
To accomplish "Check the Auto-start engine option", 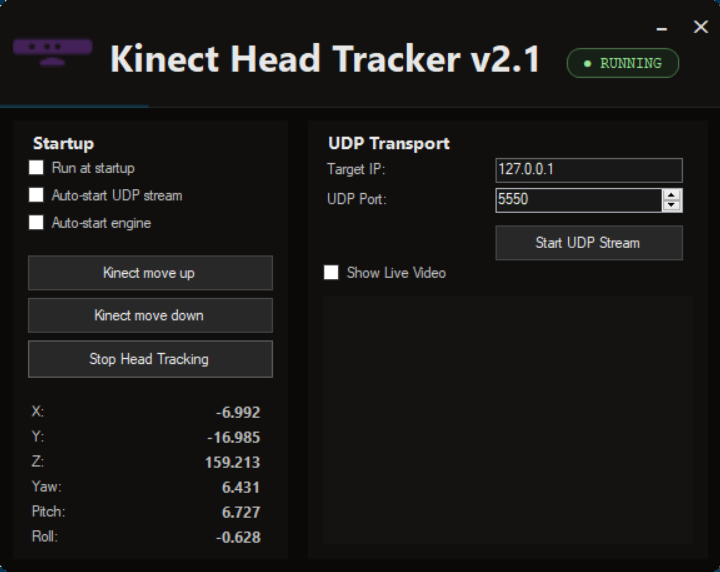I will click(x=37, y=223).
